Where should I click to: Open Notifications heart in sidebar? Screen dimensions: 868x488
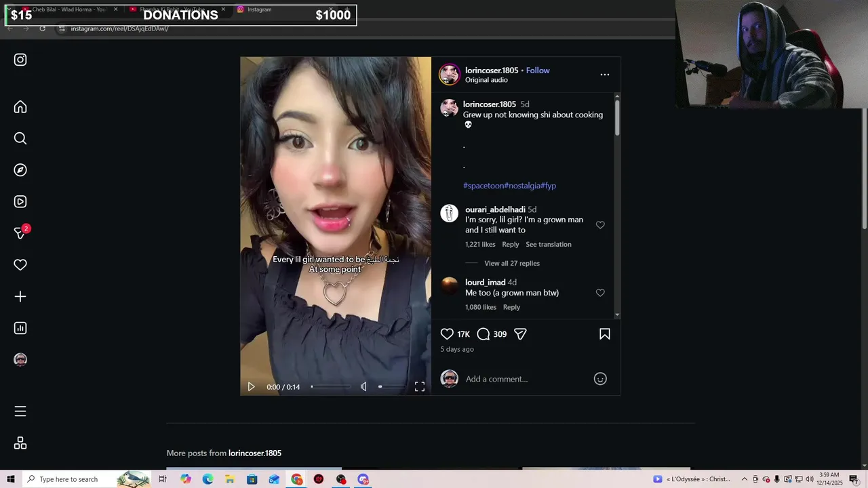coord(20,265)
